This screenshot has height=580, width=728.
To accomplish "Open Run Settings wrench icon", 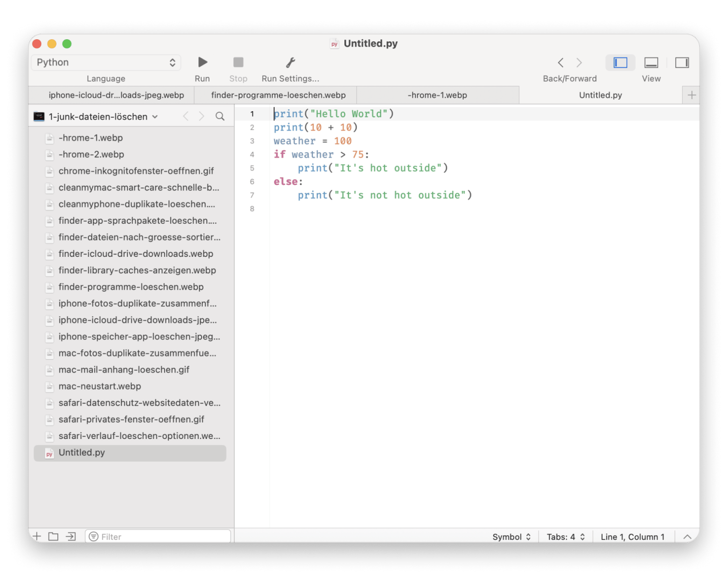I will (290, 62).
